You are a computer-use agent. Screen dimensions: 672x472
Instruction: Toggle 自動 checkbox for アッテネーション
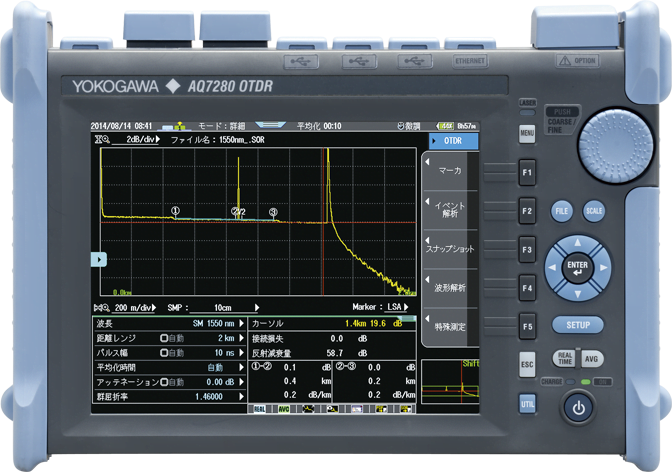tap(164, 382)
